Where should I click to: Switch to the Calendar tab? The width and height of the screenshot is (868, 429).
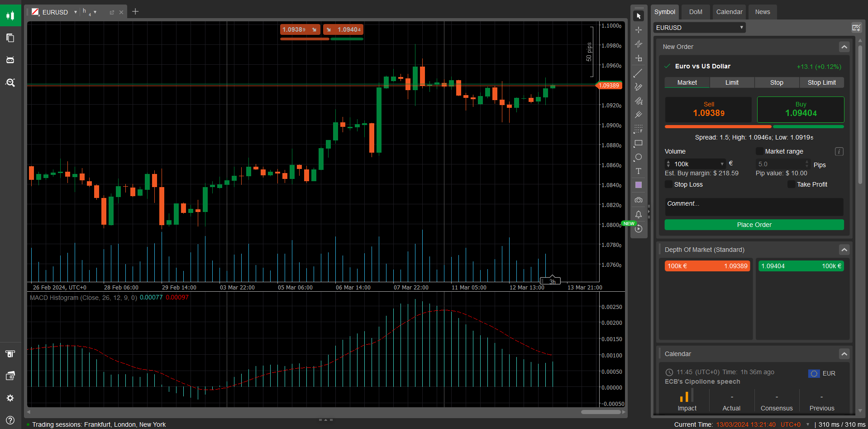click(x=729, y=12)
